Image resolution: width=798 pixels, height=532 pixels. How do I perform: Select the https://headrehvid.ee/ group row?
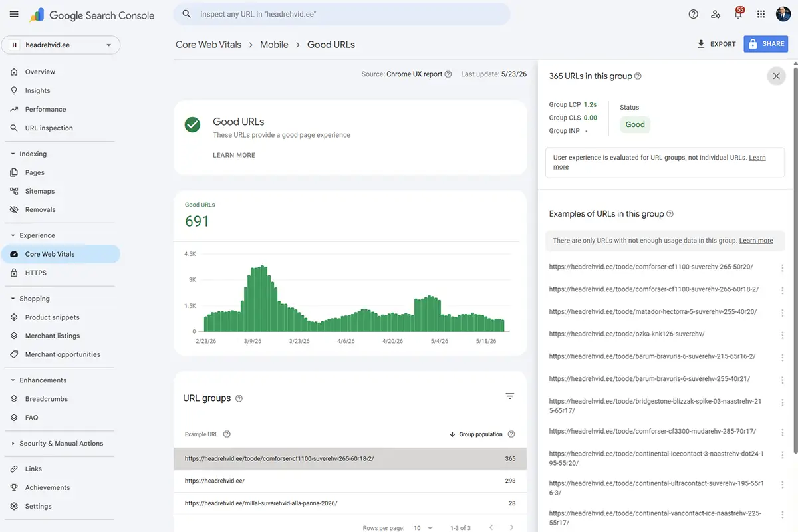(x=350, y=481)
